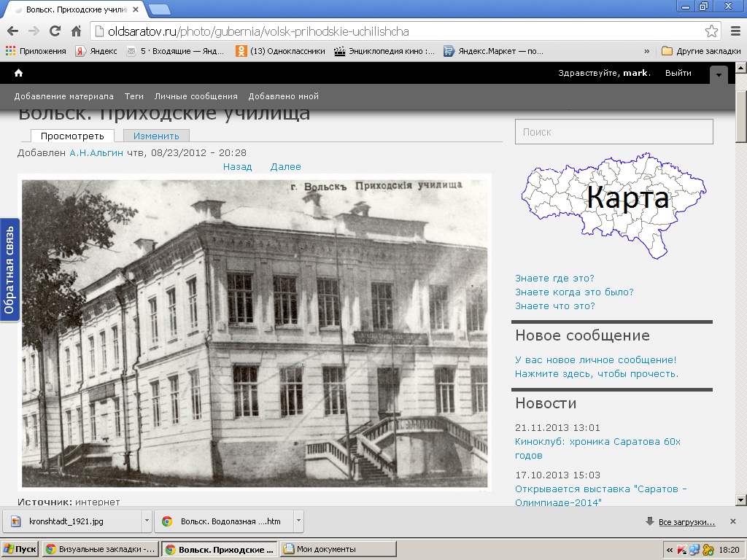Image resolution: width=747 pixels, height=560 pixels.
Task: Click the Обратная связь feedback side tab
Action: tap(9, 270)
